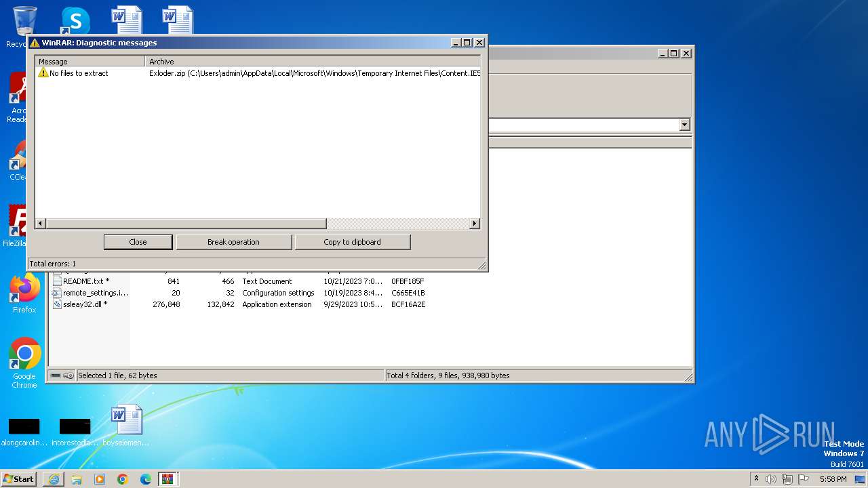The height and width of the screenshot is (488, 868).
Task: Click the "Application extension" type cell
Action: (277, 304)
